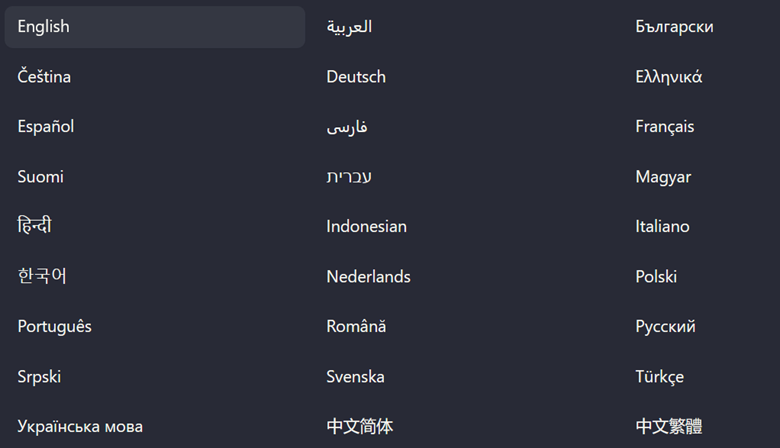The height and width of the screenshot is (448, 780).
Task: Choose Українська мова language option
Action: 80,427
